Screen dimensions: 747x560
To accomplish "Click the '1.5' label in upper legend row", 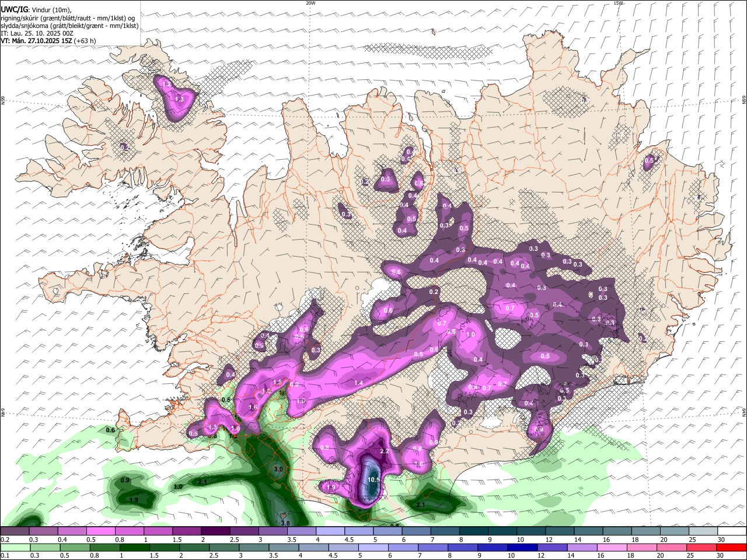I will click(177, 540).
